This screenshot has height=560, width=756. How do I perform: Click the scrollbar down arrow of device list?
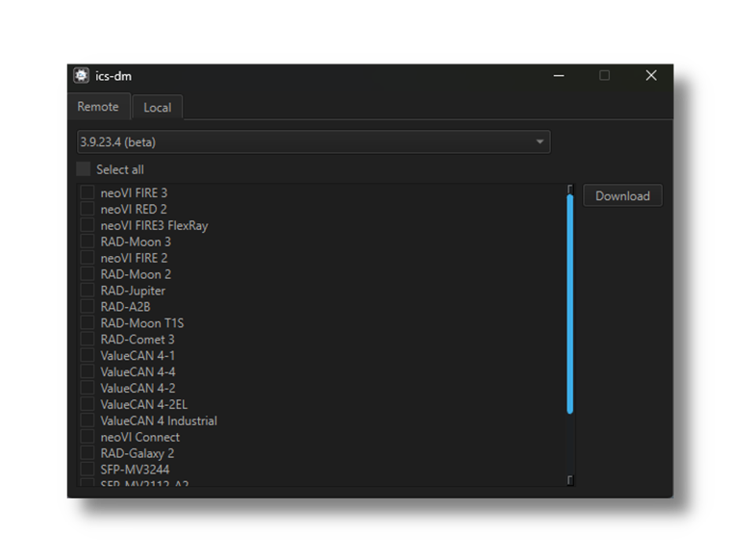(570, 480)
